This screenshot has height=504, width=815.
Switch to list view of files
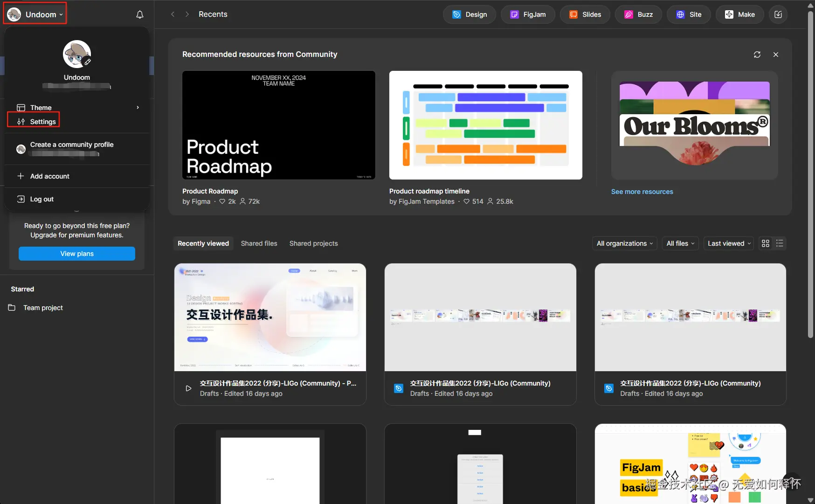[x=780, y=243]
